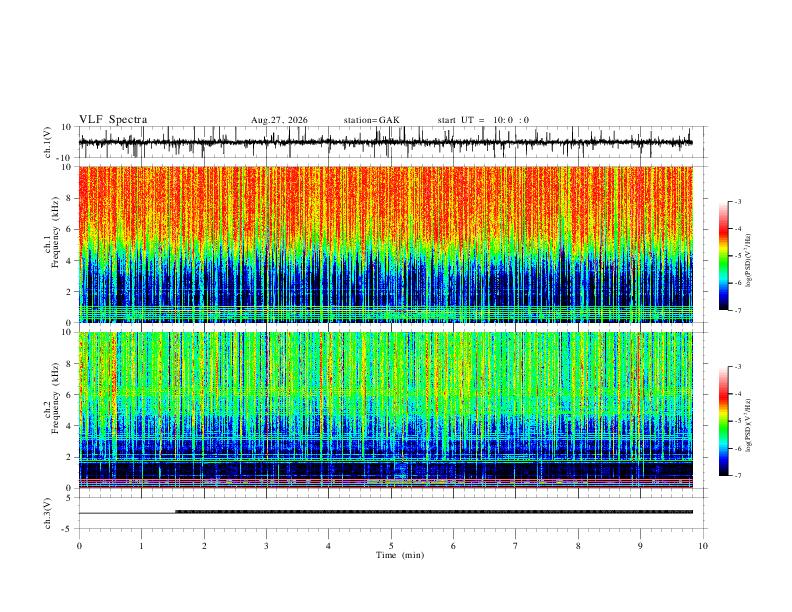Click time axis tick label "7"
The width and height of the screenshot is (792, 612).
pyautogui.click(x=516, y=546)
